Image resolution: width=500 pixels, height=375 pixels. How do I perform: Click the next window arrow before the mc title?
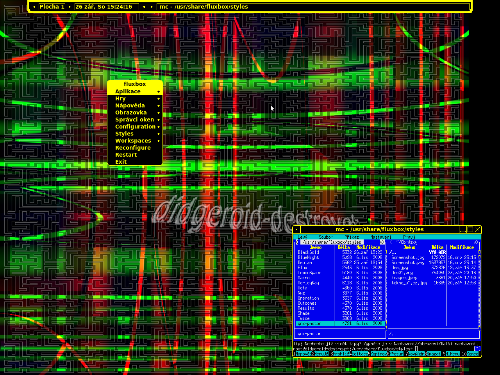point(151,6)
